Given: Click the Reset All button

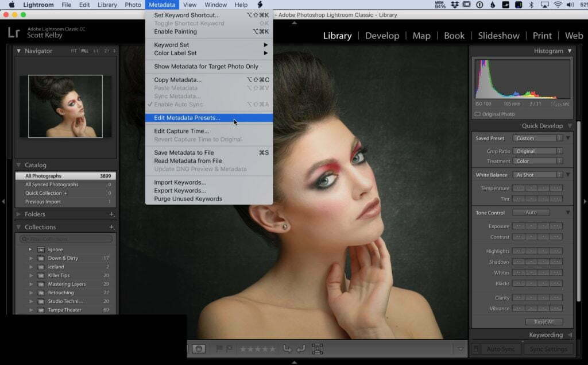Looking at the screenshot, I should coord(543,322).
